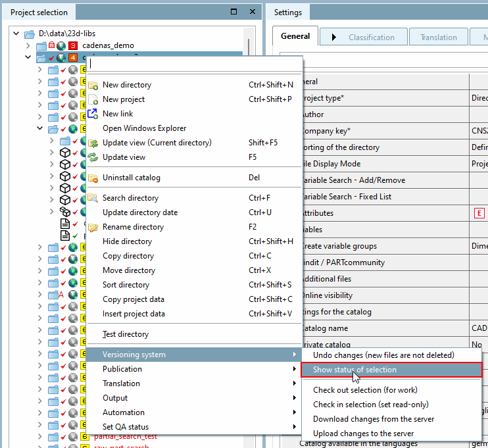Choose Hide directory
488x448 pixels.
[193, 241]
